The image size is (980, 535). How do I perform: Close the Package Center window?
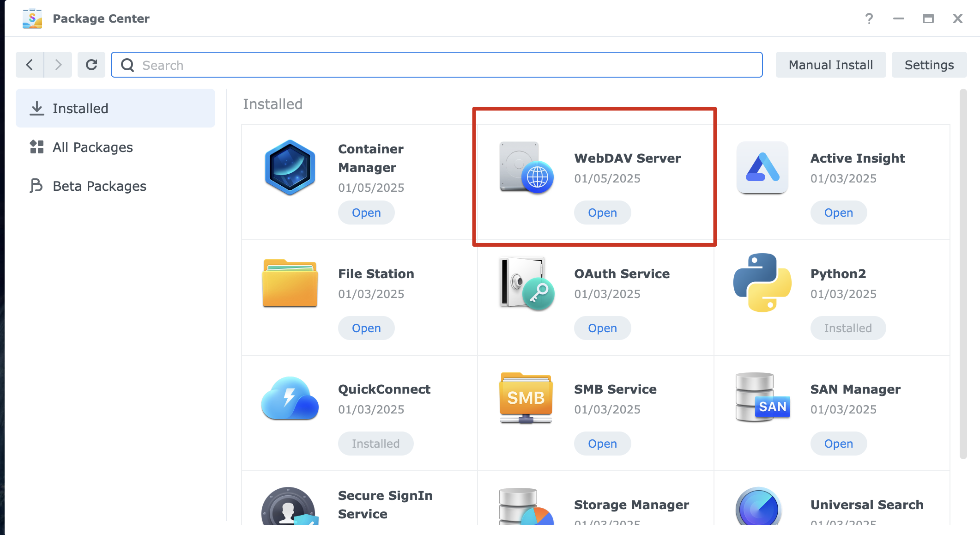click(958, 18)
